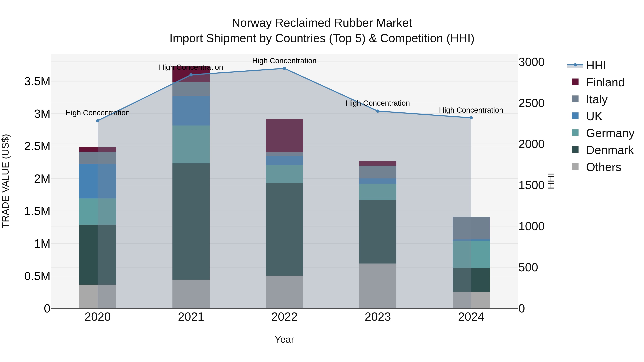Select the 2021 Germany bar segment
The height and width of the screenshot is (362, 644).
tap(191, 144)
